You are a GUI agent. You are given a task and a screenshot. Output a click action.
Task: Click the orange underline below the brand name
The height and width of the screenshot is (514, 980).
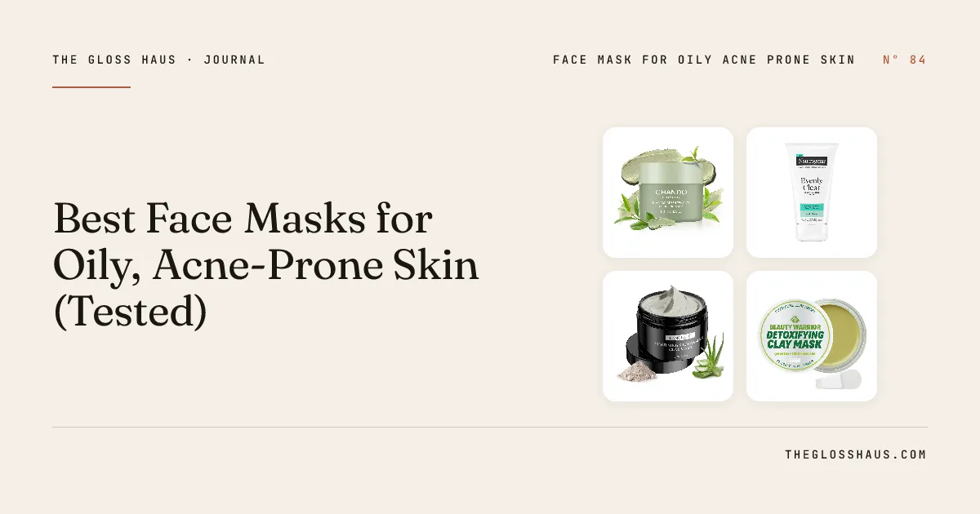point(91,86)
